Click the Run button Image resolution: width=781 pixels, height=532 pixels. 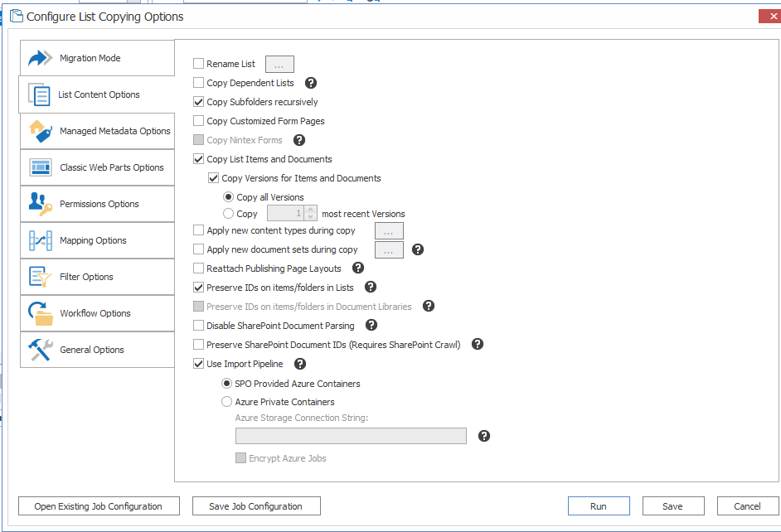[x=599, y=505]
